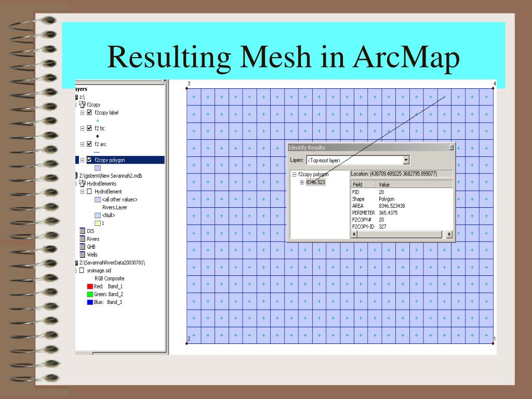Viewport: 532px width, 399px height.
Task: Close the table of contents panel
Action: (165, 81)
